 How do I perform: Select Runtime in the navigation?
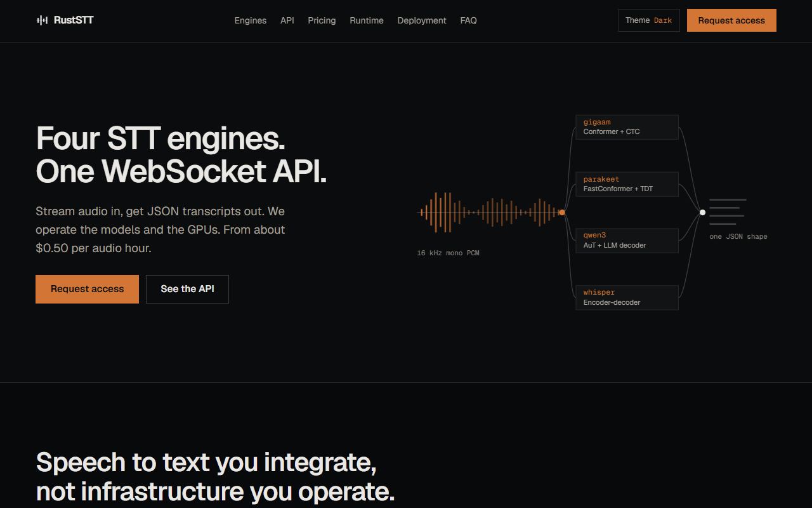(x=367, y=20)
